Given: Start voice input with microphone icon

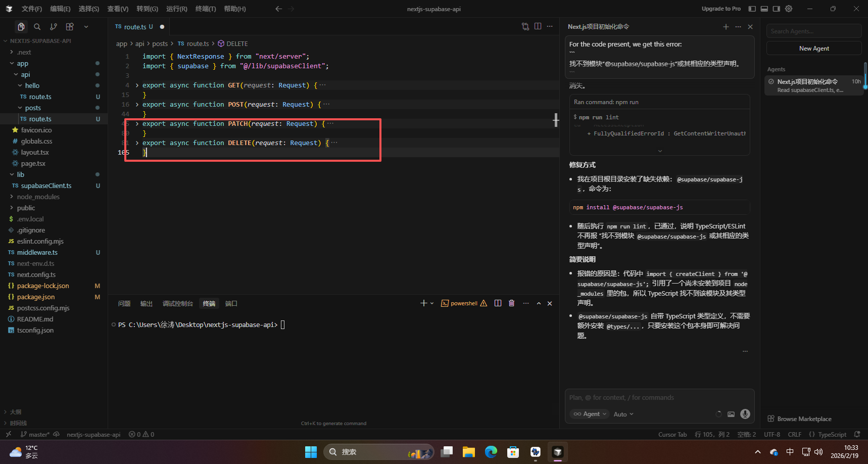Looking at the screenshot, I should pos(745,414).
